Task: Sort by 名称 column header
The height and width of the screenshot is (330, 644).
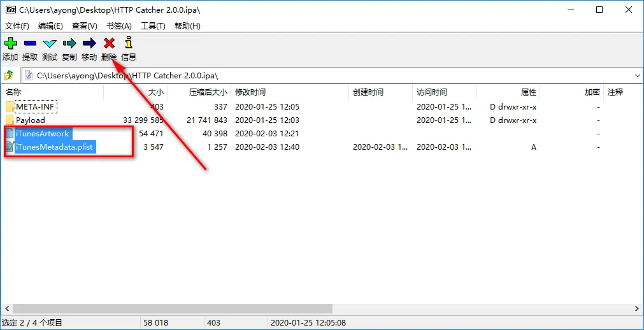Action: click(x=52, y=92)
